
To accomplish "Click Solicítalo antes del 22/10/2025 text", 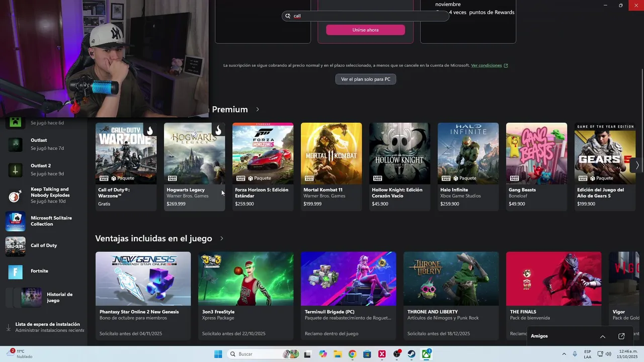I will pyautogui.click(x=233, y=334).
